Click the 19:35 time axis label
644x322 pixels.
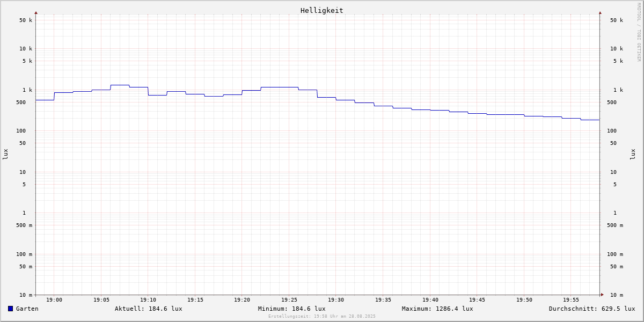(x=383, y=300)
